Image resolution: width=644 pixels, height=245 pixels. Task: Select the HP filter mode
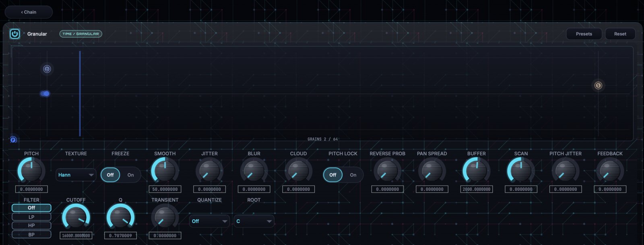click(31, 226)
